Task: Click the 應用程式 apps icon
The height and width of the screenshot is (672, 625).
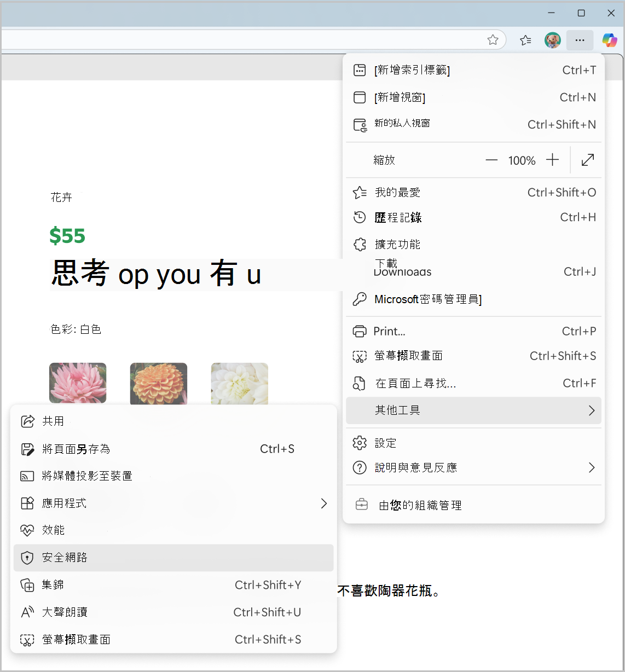Action: pyautogui.click(x=27, y=503)
